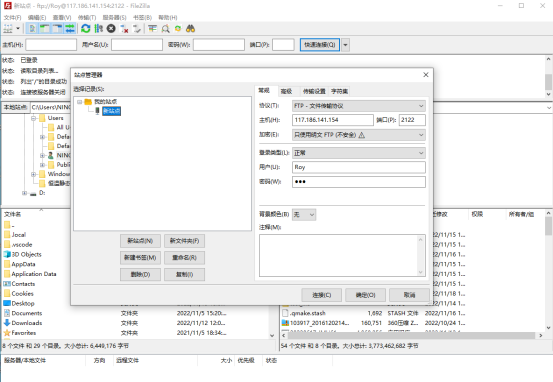553x382 pixels.
Task: Toggle synchronized browsing icon
Action: point(178,29)
